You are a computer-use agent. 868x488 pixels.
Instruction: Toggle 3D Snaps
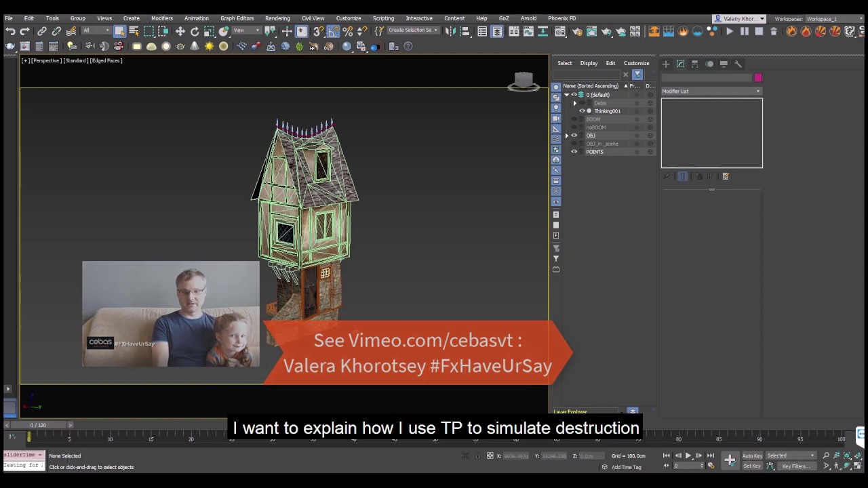[318, 31]
